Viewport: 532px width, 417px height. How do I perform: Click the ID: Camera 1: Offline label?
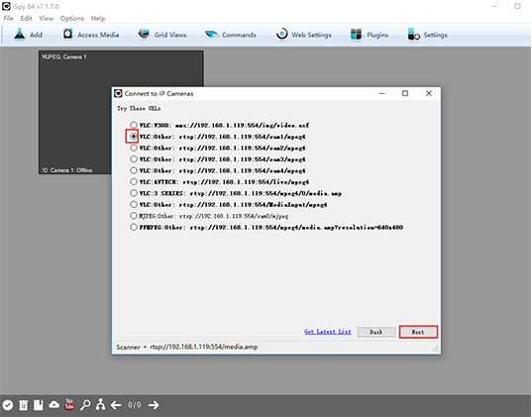coord(67,170)
